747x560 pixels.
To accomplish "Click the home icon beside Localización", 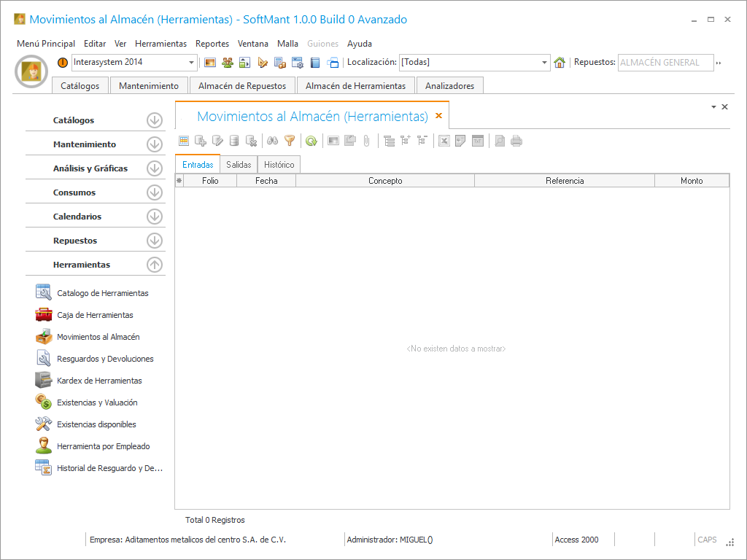I will pyautogui.click(x=560, y=63).
